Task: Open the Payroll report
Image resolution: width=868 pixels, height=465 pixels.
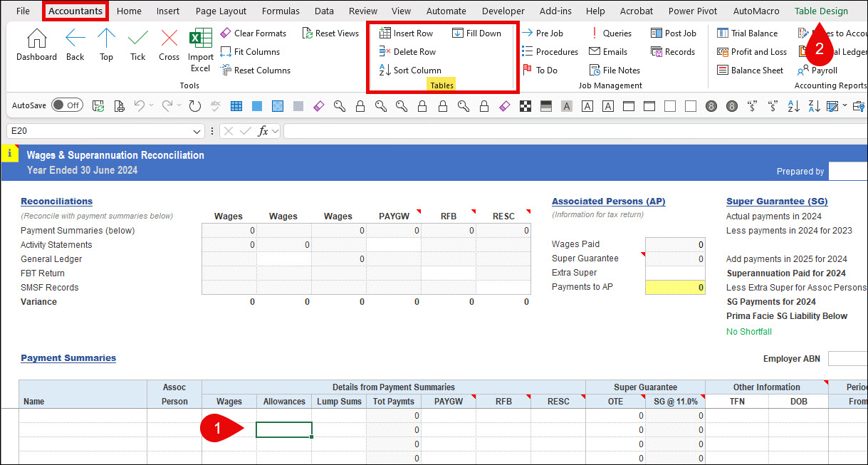Action: coord(817,70)
